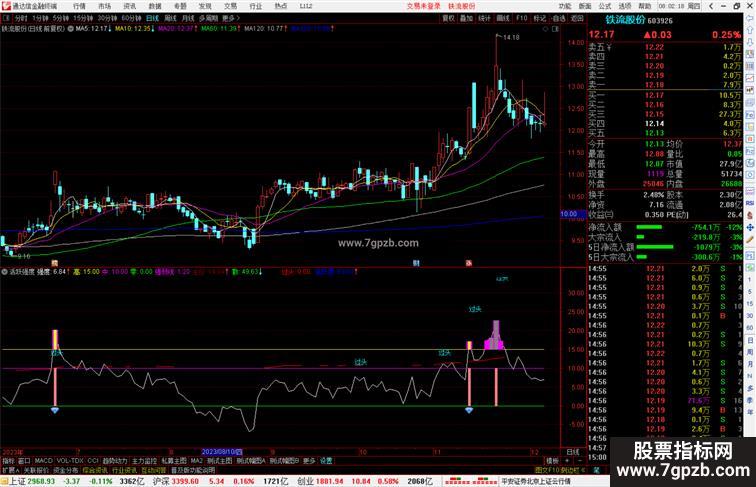Click the 净流入额 green flow bar
The width and height of the screenshot is (756, 487).
tap(649, 227)
